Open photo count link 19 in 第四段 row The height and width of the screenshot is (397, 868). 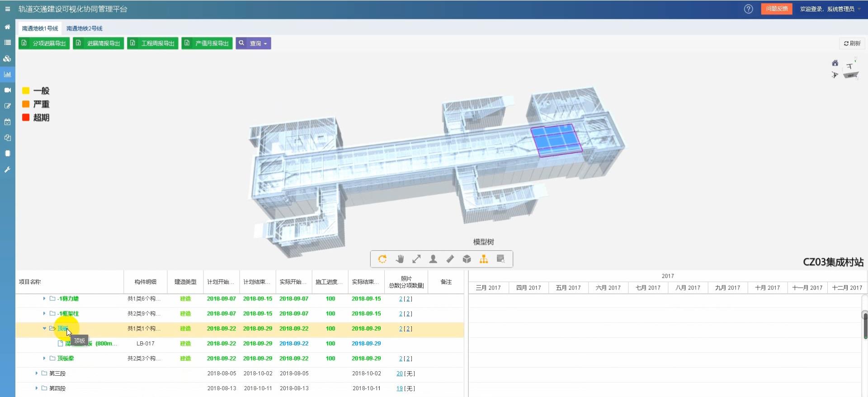(400, 388)
